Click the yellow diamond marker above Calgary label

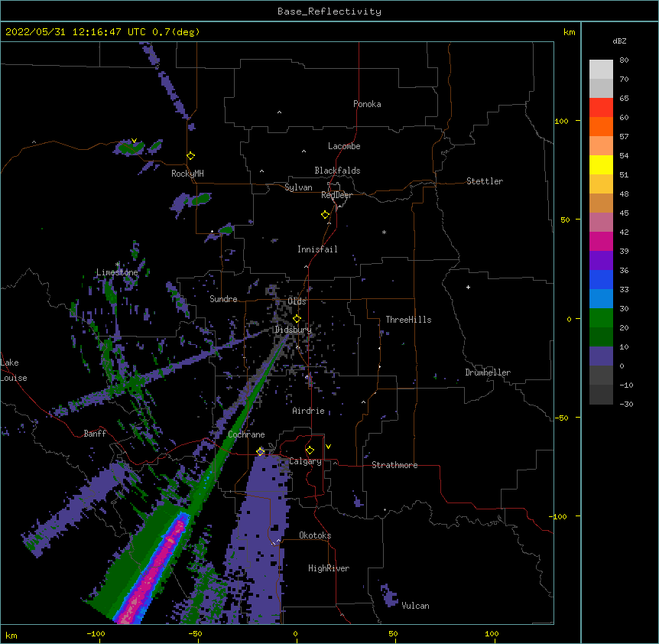310,450
